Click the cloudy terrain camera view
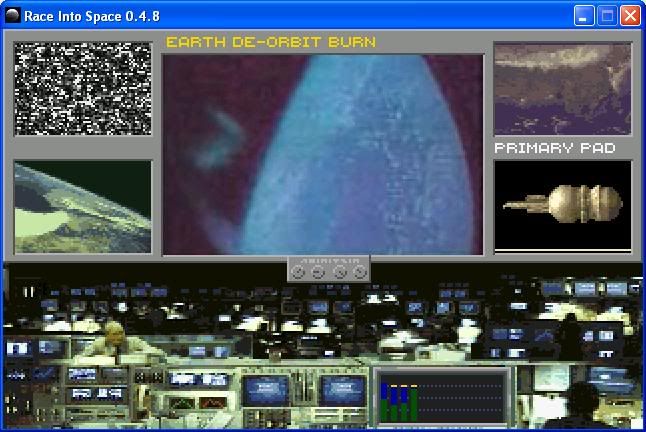 562,89
